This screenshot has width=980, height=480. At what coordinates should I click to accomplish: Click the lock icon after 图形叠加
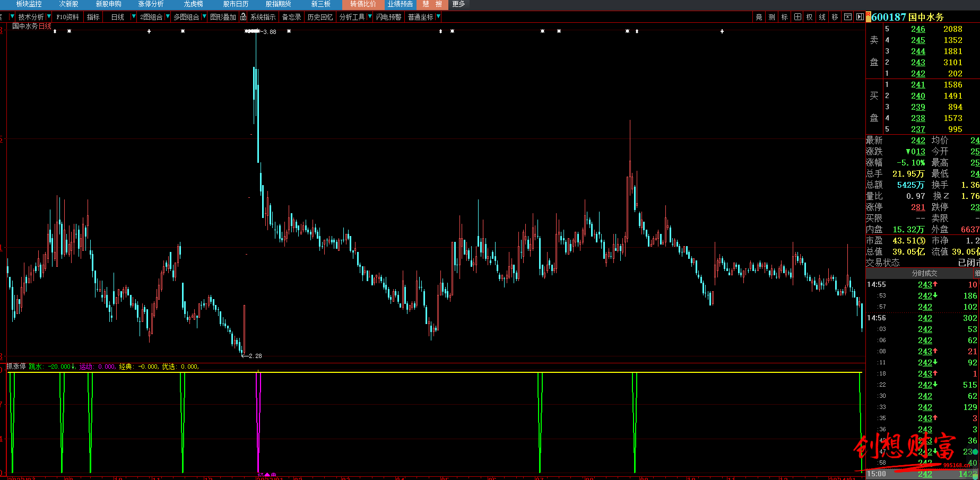(243, 17)
